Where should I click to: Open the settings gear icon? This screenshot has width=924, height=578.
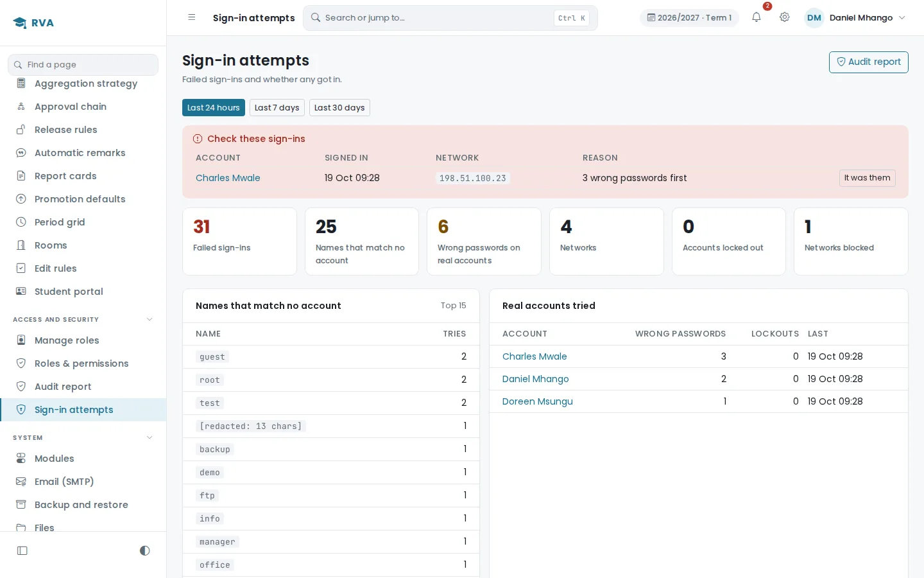click(785, 17)
